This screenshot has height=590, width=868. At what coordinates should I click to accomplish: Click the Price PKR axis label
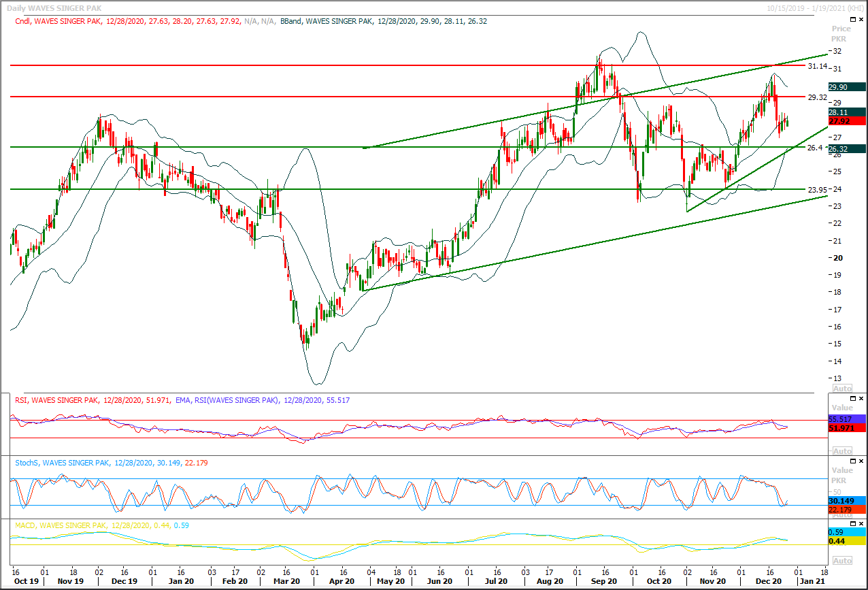tap(841, 34)
